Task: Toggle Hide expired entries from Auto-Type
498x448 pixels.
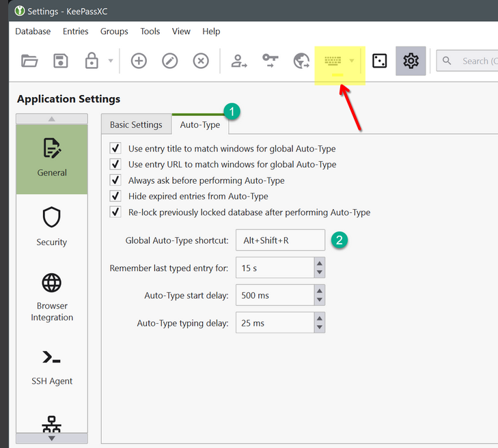Action: [x=115, y=196]
